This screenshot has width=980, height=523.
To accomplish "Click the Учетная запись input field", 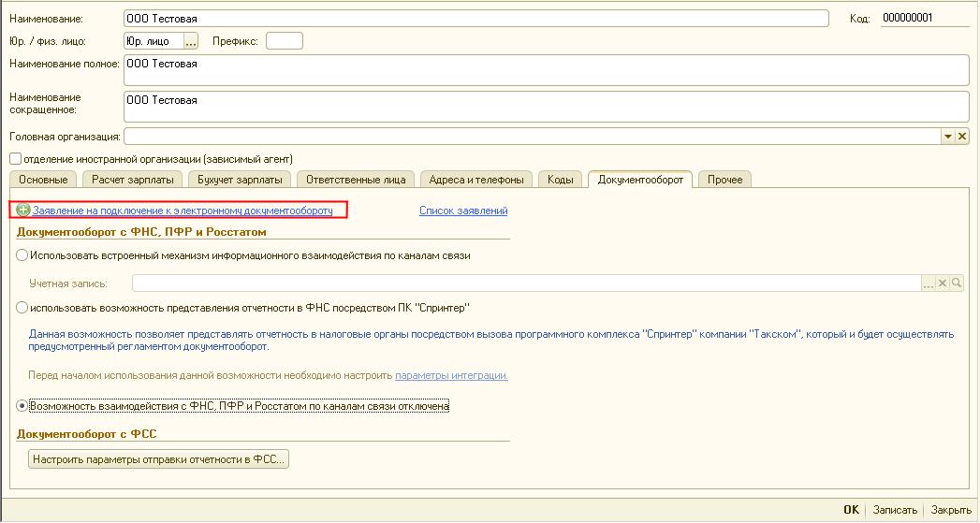I will [527, 283].
